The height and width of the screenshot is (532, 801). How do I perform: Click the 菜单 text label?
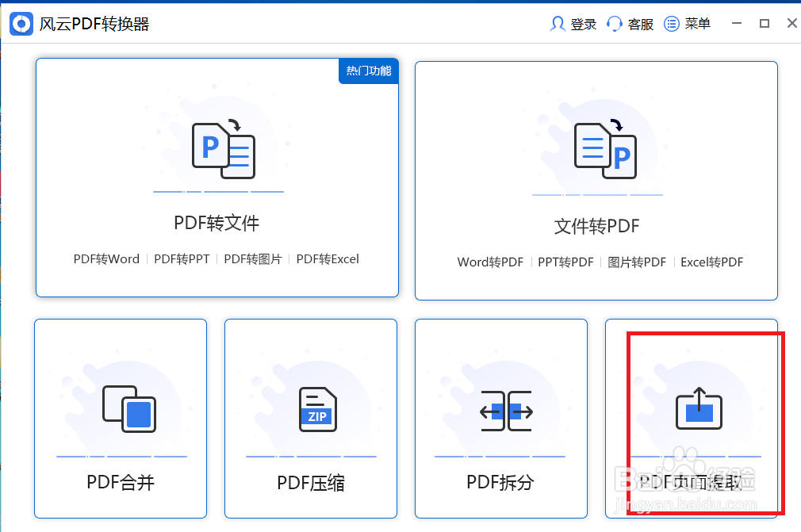tap(698, 24)
